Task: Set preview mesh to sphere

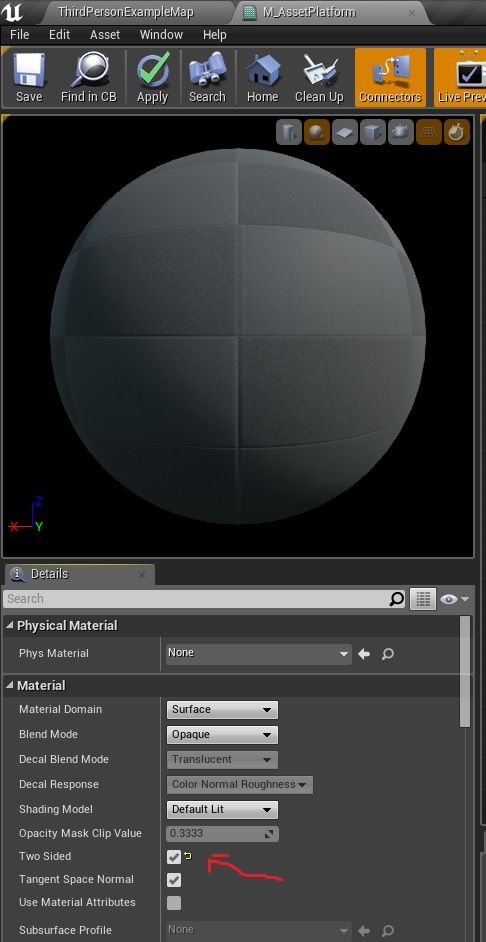Action: [317, 132]
